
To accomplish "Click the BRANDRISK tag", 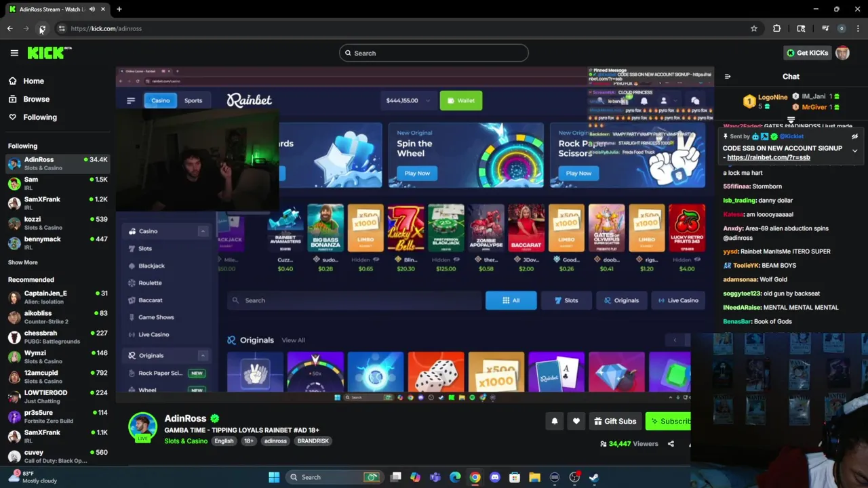I will click(313, 441).
